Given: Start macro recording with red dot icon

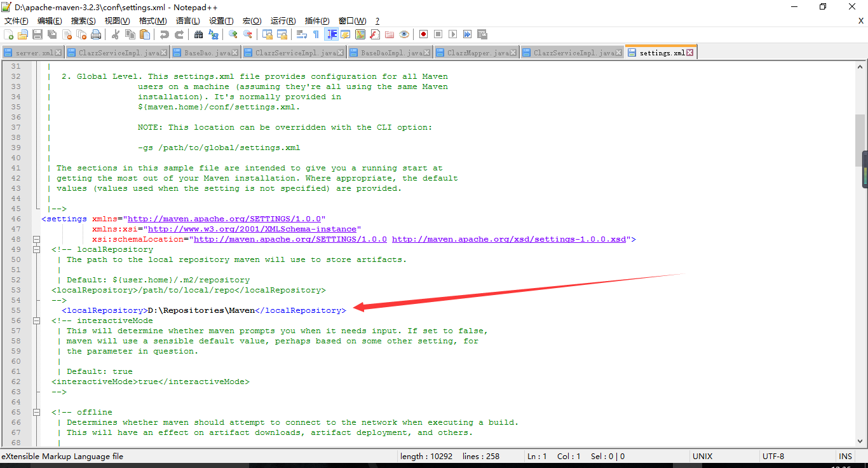Looking at the screenshot, I should click(x=423, y=34).
